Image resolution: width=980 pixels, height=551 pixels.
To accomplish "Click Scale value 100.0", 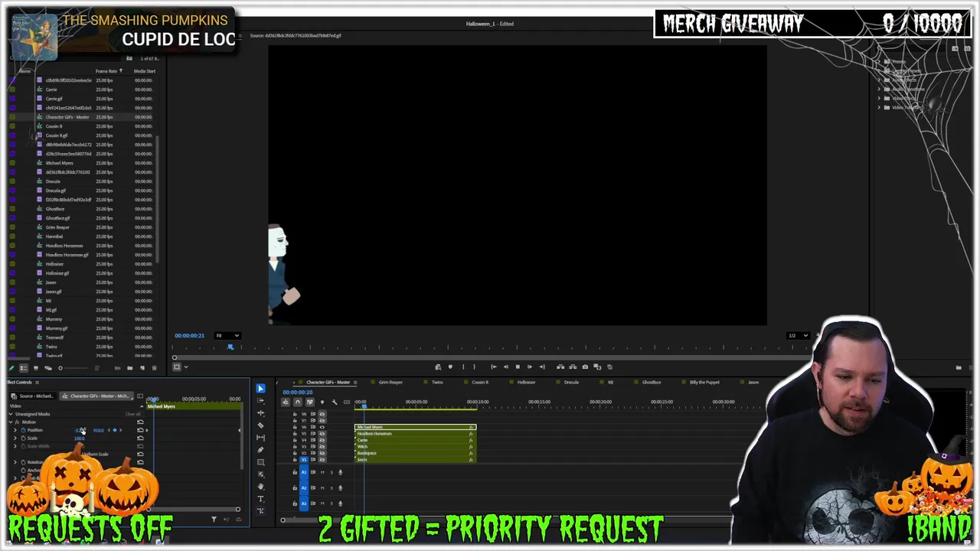I will pos(79,439).
